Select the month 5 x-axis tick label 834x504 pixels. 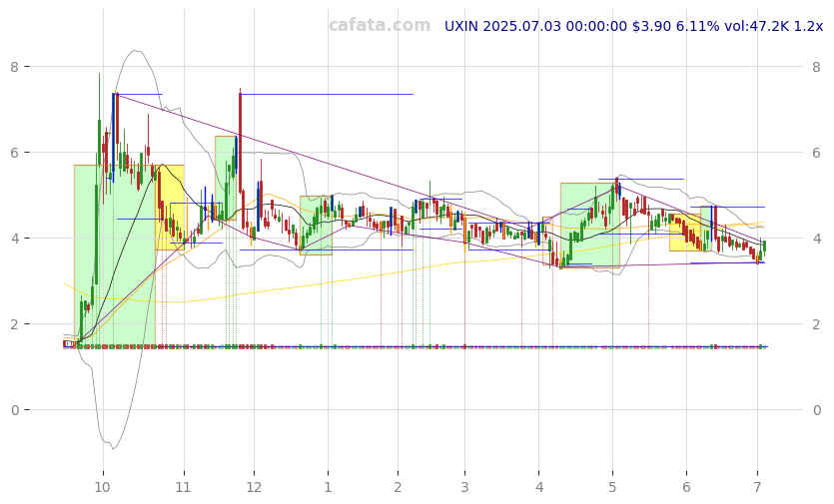[612, 487]
